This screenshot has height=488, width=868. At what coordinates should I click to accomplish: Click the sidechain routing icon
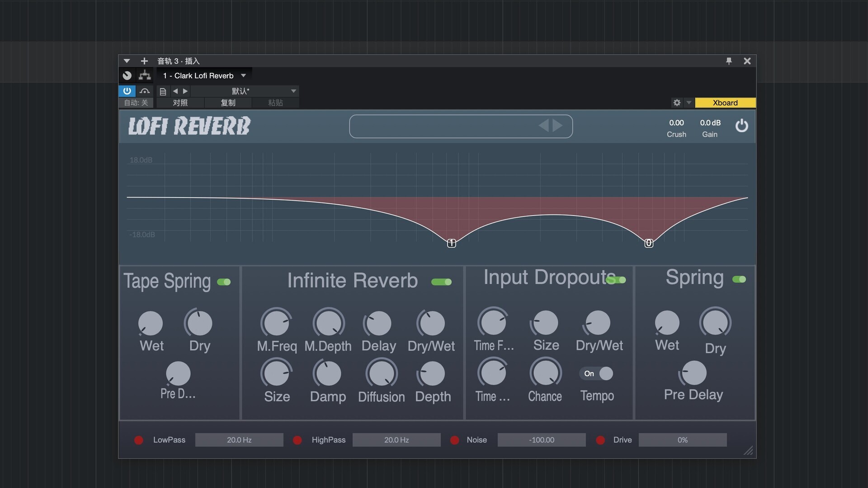coord(145,75)
